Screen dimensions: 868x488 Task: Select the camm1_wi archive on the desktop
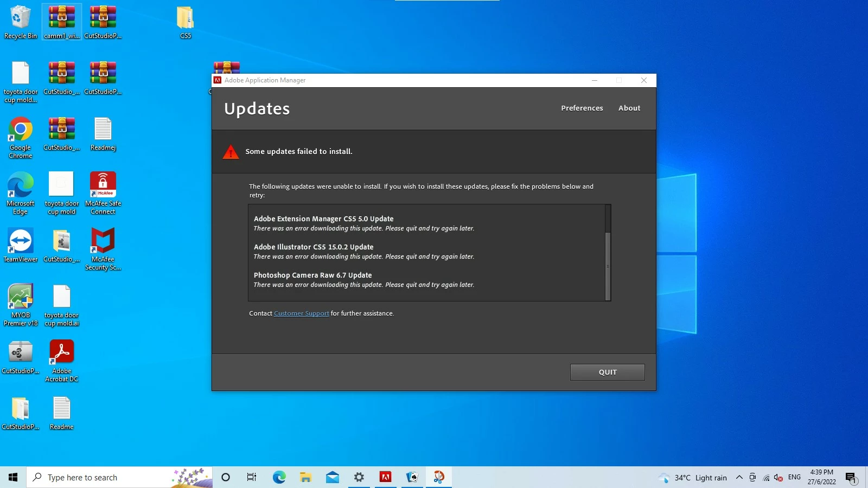pos(62,22)
